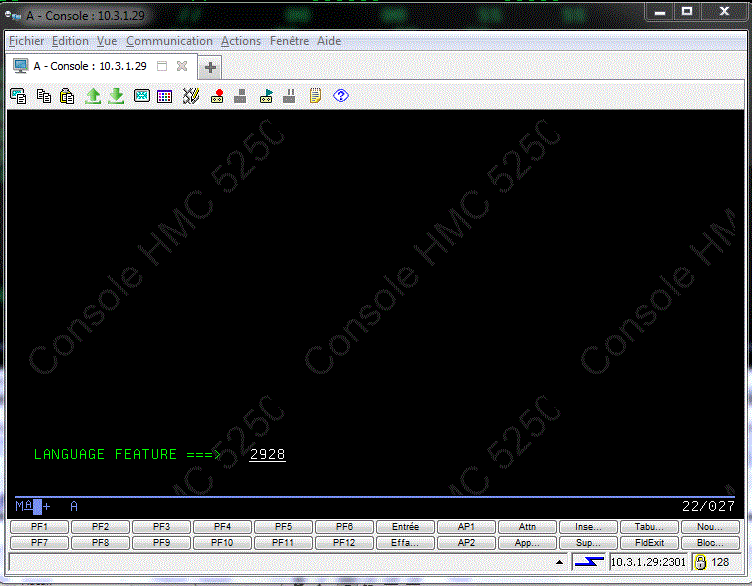The width and height of the screenshot is (752, 586).
Task: Click the Entrée keypad button
Action: coord(405,527)
